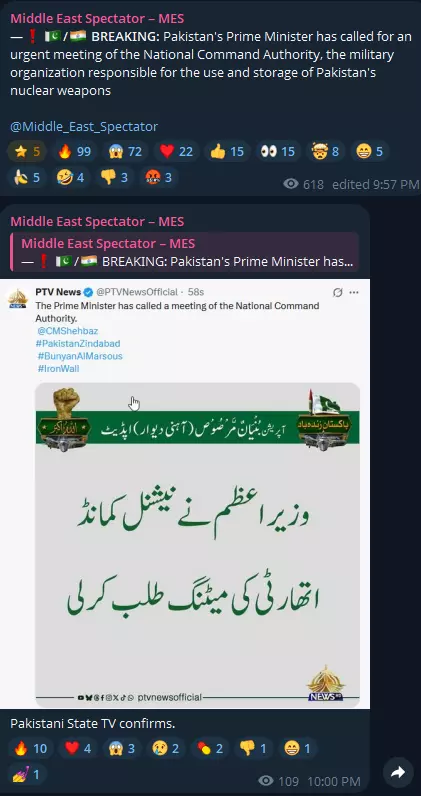
Task: Click thumbs up reaction showing 15
Action: pos(227,151)
